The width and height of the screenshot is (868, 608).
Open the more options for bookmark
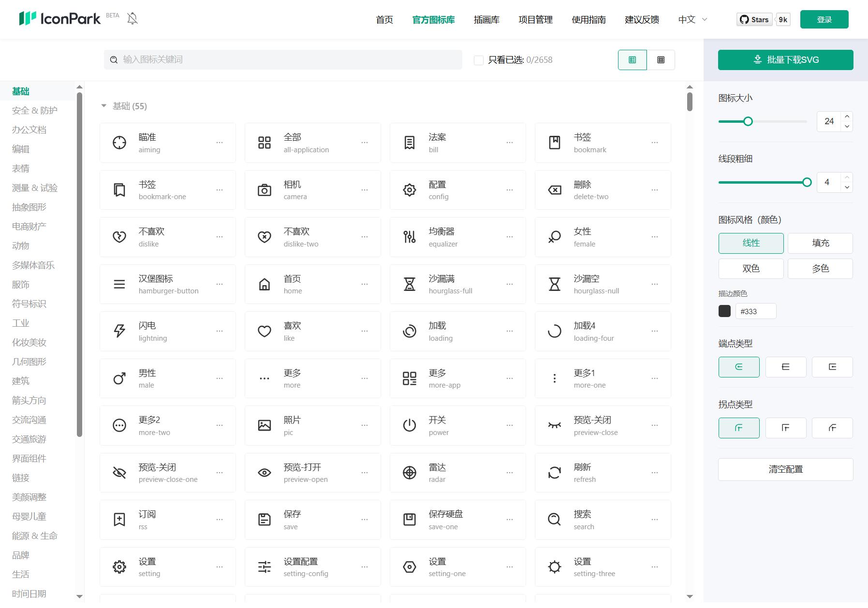point(655,143)
